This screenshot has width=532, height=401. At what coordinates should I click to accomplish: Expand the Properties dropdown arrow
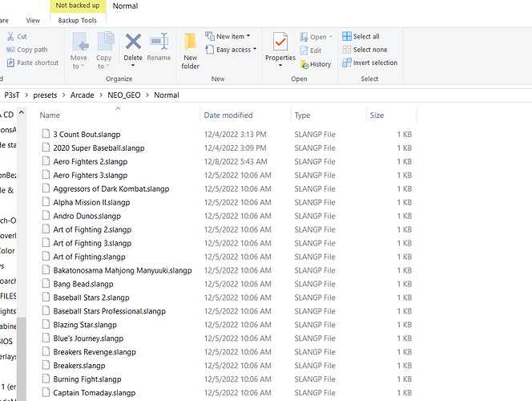280,65
